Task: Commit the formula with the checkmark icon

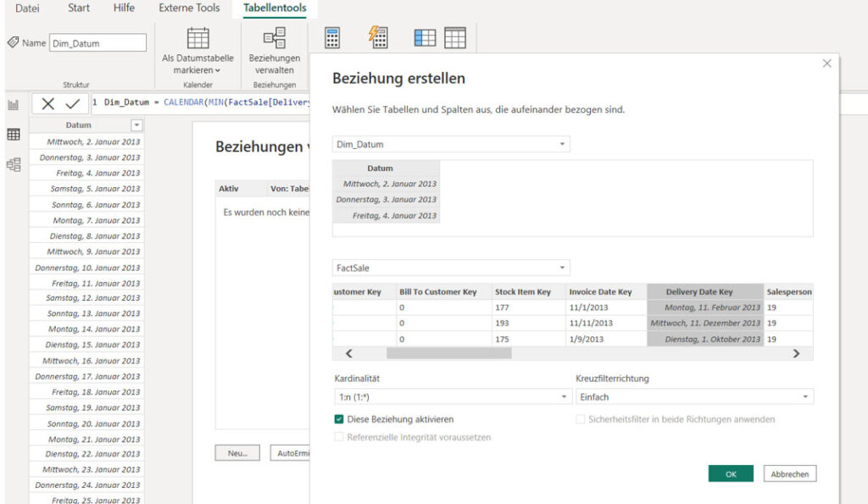Action: tap(72, 103)
